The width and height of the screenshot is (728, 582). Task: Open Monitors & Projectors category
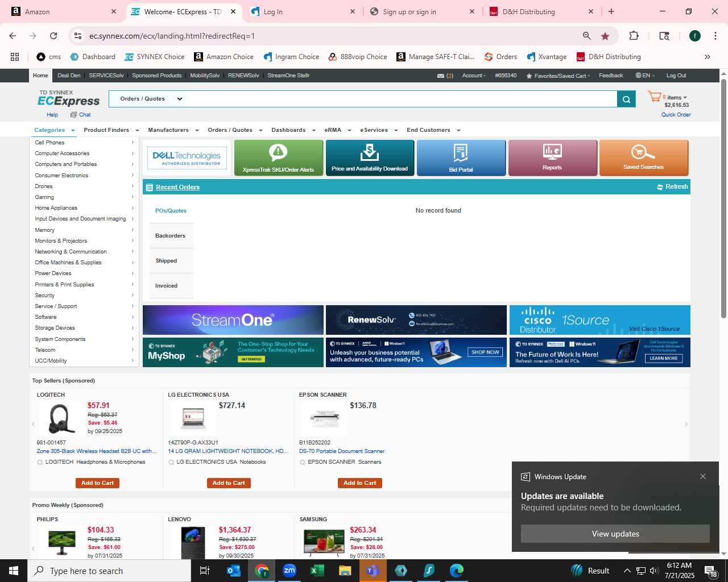[84, 241]
